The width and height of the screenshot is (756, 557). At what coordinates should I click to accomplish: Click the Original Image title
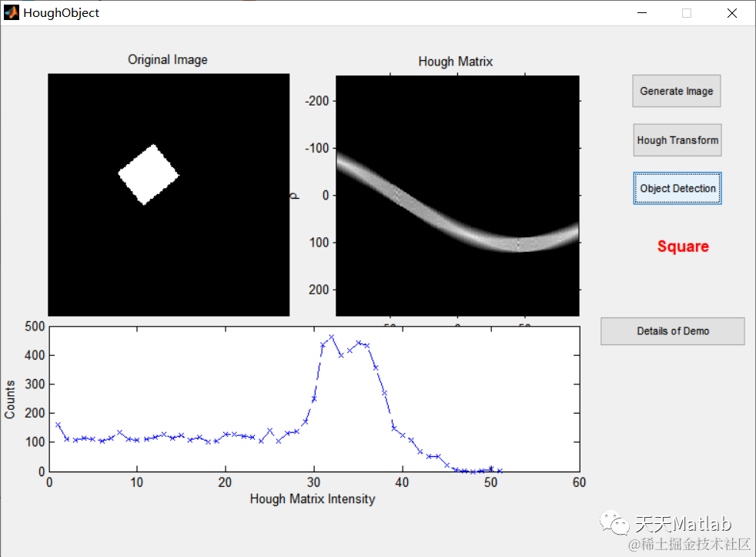(x=168, y=59)
